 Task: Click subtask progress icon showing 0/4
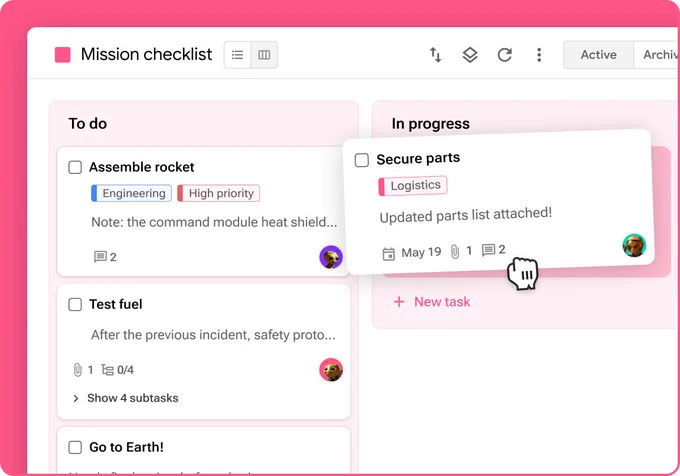pos(107,370)
